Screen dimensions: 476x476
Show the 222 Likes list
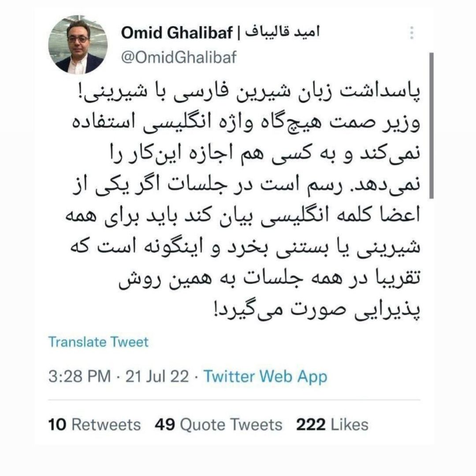(332, 424)
